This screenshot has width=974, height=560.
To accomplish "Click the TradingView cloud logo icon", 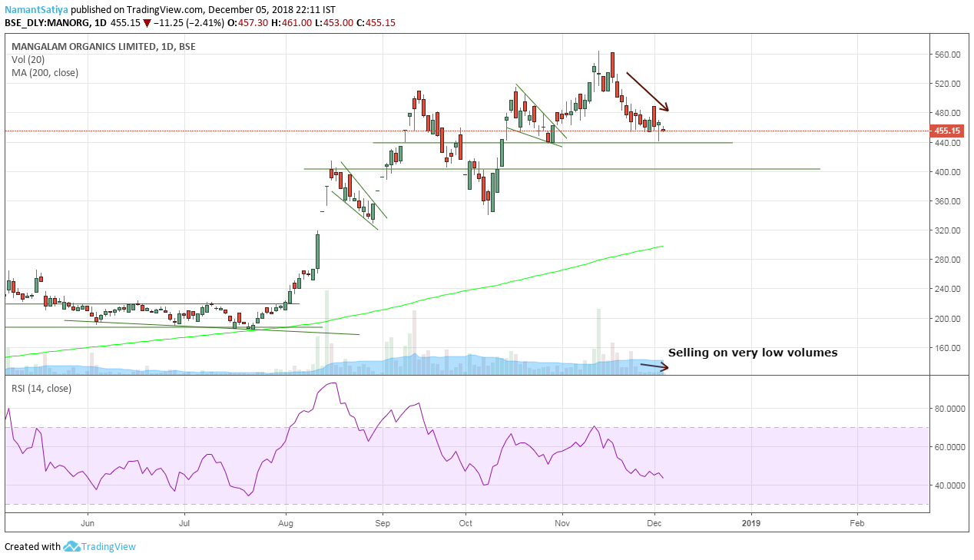I will pos(72,547).
